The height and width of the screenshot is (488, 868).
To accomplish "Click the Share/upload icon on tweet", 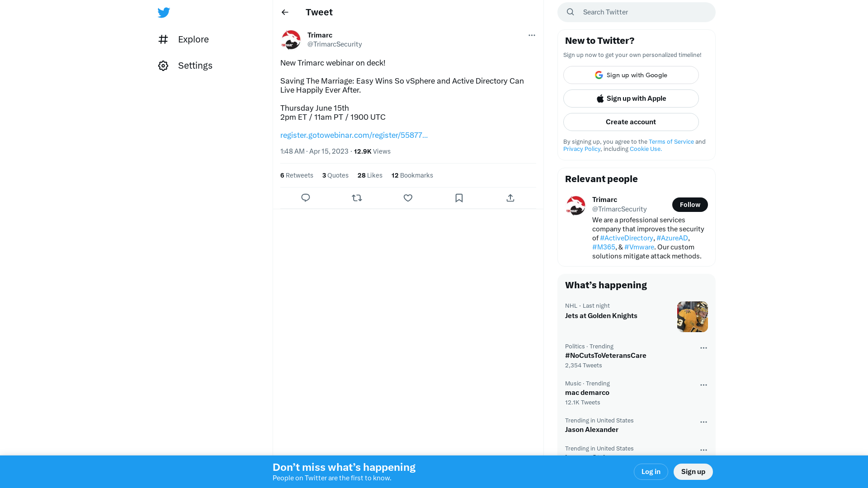I will click(510, 198).
